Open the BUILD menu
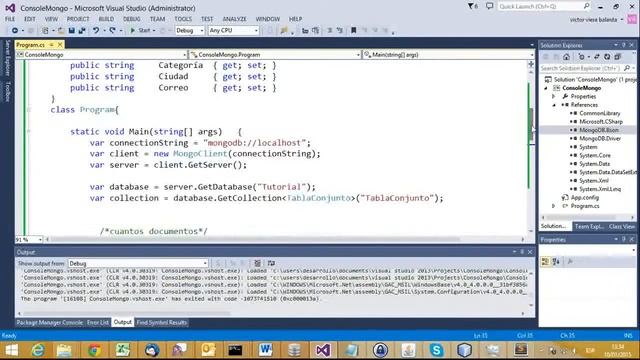The image size is (640, 360). point(106,19)
